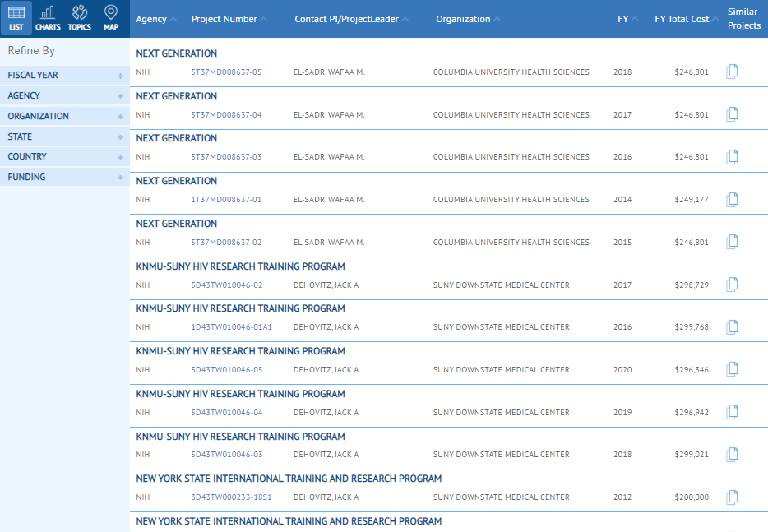Viewport: 768px width, 532px height.
Task: Open the Topics view
Action: (79, 18)
